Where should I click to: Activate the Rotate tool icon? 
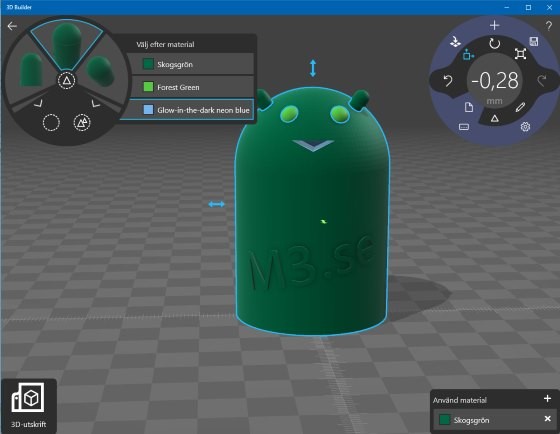coord(494,44)
